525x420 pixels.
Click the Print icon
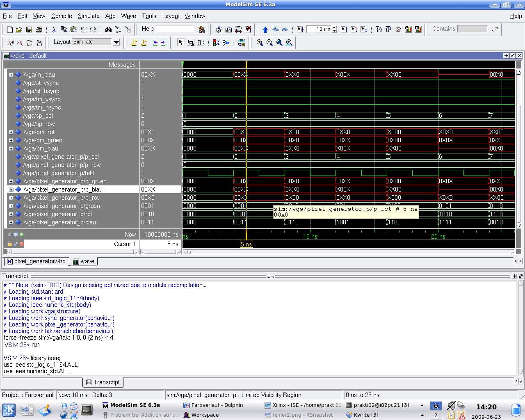(x=39, y=30)
